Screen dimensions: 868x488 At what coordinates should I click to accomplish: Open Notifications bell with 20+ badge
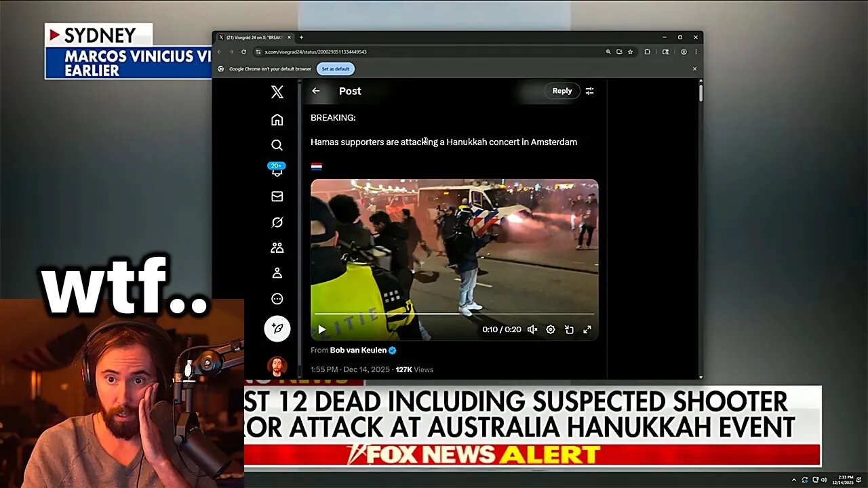click(x=277, y=170)
